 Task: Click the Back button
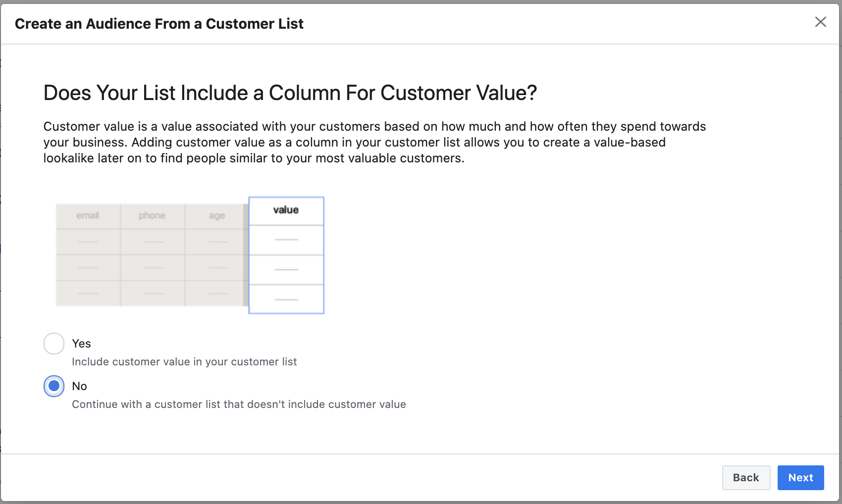746,477
